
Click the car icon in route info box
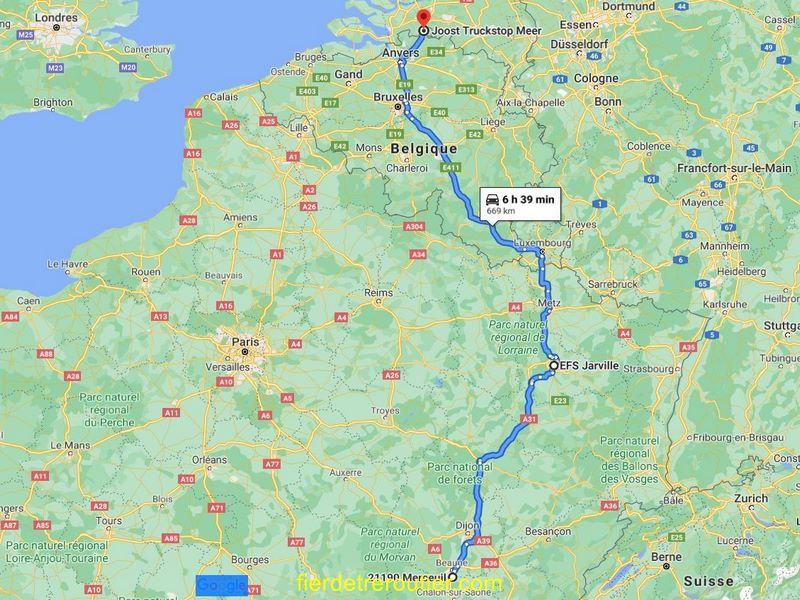tap(492, 199)
